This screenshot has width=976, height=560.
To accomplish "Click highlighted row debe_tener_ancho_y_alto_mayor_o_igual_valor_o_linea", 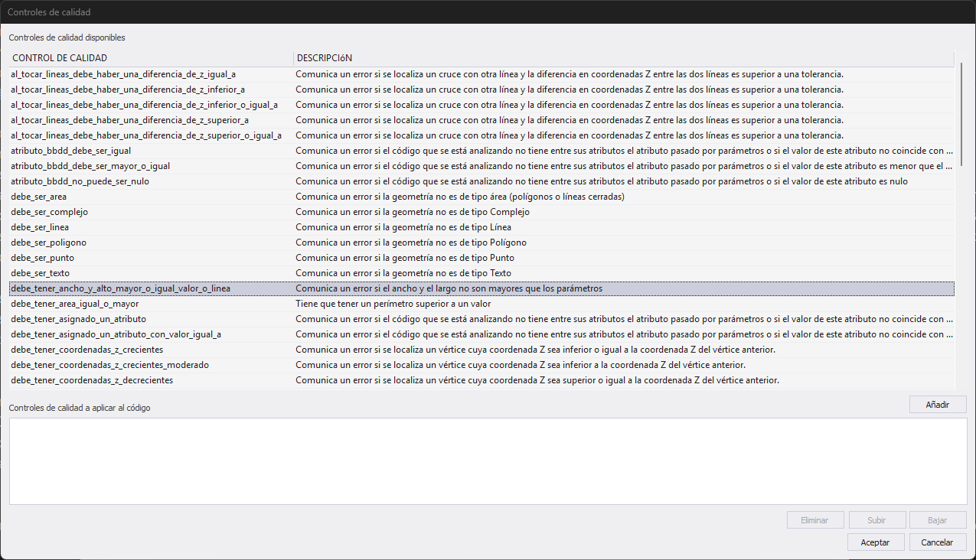I will pyautogui.click(x=481, y=288).
